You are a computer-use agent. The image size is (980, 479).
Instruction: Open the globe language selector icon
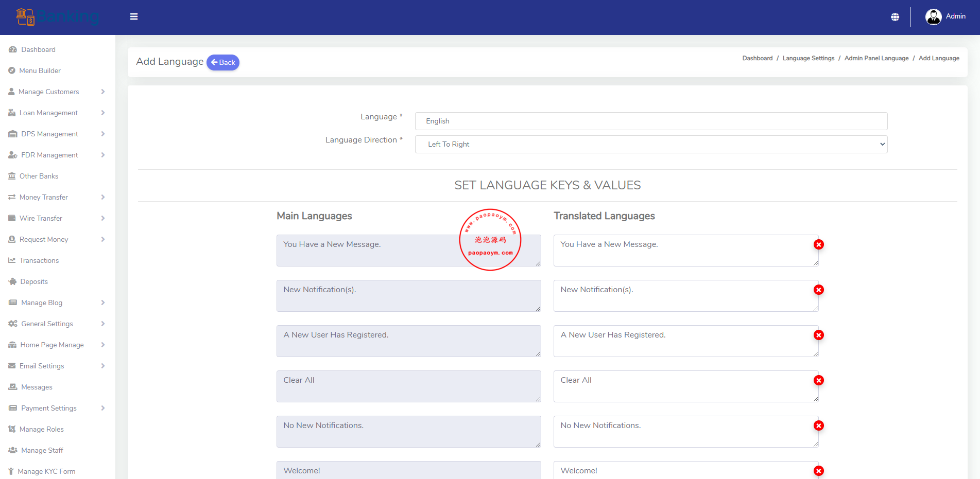point(895,17)
